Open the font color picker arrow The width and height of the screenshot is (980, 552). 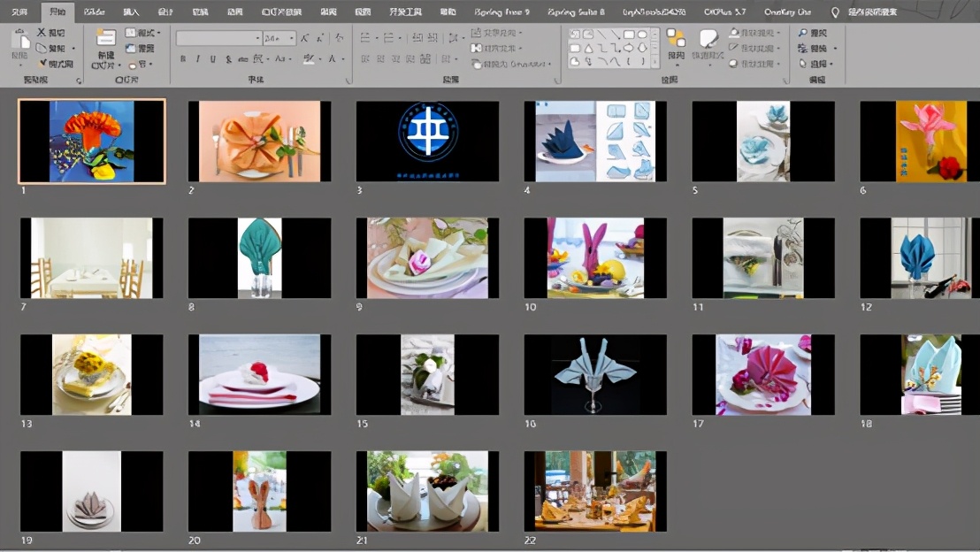pyautogui.click(x=343, y=59)
